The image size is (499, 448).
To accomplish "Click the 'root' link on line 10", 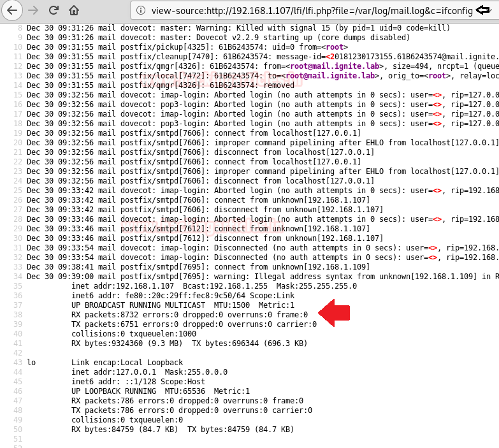I will point(335,47).
